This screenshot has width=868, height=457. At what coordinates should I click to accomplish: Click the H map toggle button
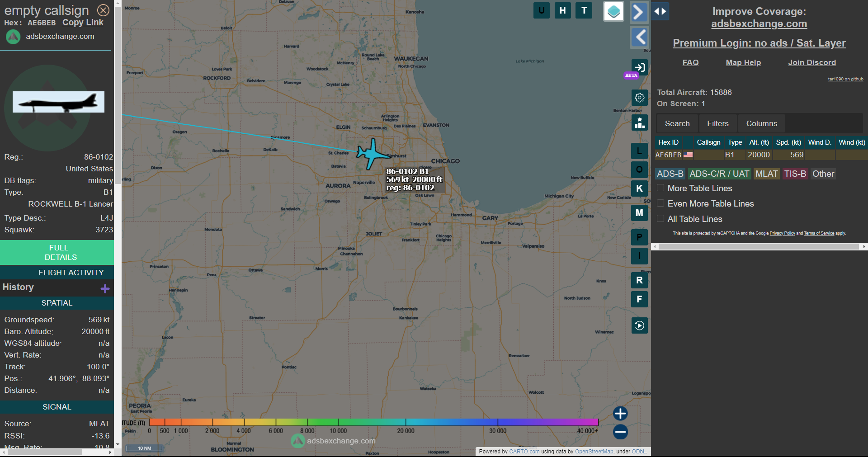click(x=562, y=10)
